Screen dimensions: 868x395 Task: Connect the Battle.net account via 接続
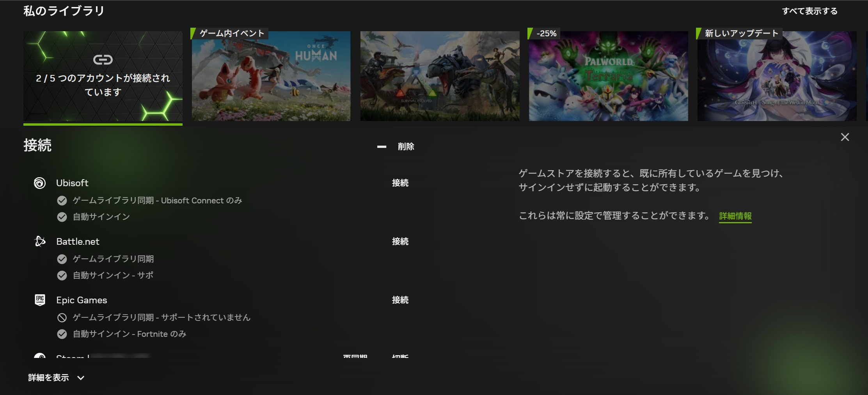pyautogui.click(x=400, y=242)
